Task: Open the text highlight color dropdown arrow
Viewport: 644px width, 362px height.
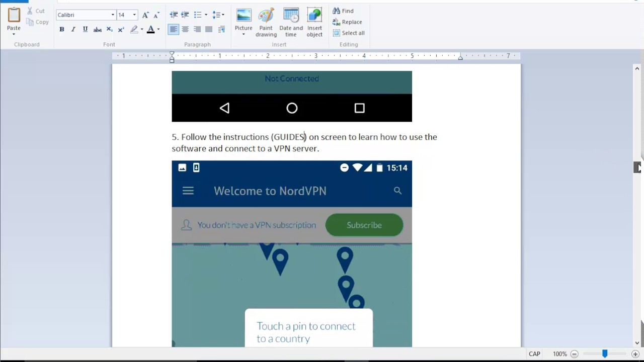Action: tap(142, 30)
